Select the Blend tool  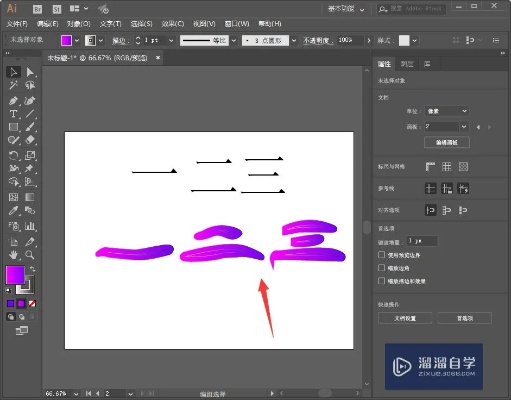click(30, 210)
